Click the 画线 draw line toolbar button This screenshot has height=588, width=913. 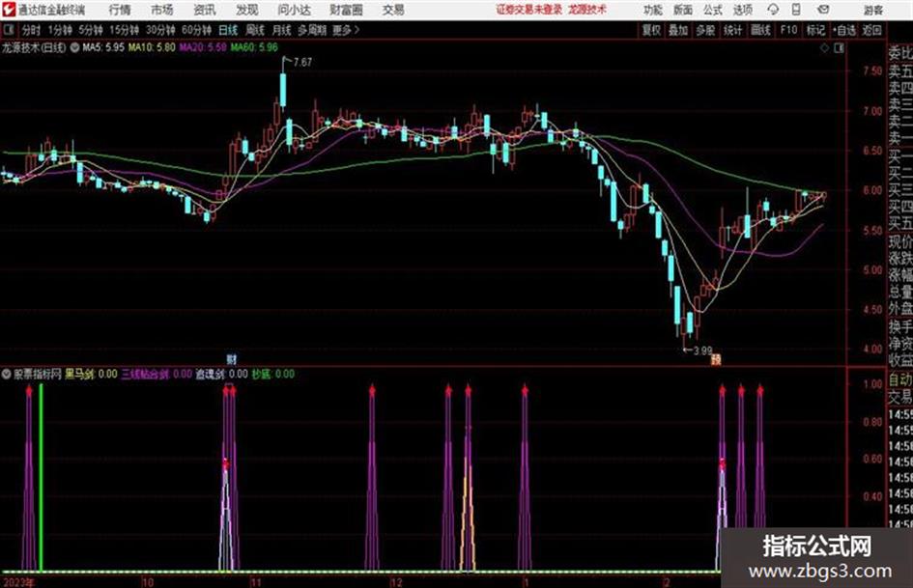tap(761, 30)
